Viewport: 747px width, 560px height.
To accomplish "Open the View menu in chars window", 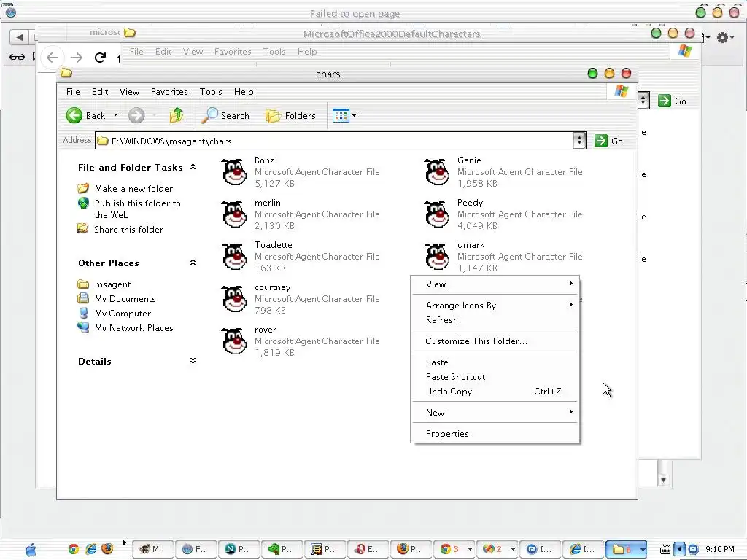I will tap(129, 91).
